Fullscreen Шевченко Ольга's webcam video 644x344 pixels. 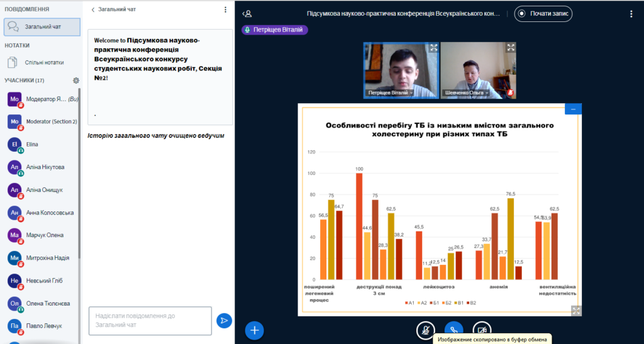[510, 48]
